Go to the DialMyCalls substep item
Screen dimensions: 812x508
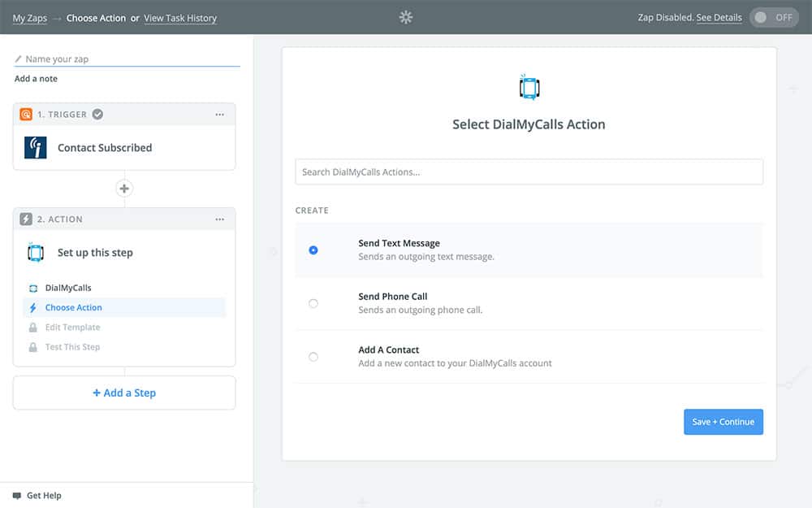tap(68, 289)
